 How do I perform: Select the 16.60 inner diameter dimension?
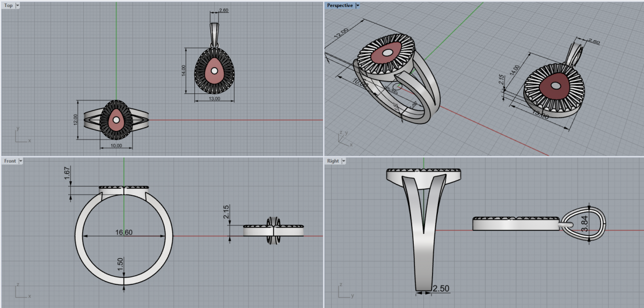(123, 232)
